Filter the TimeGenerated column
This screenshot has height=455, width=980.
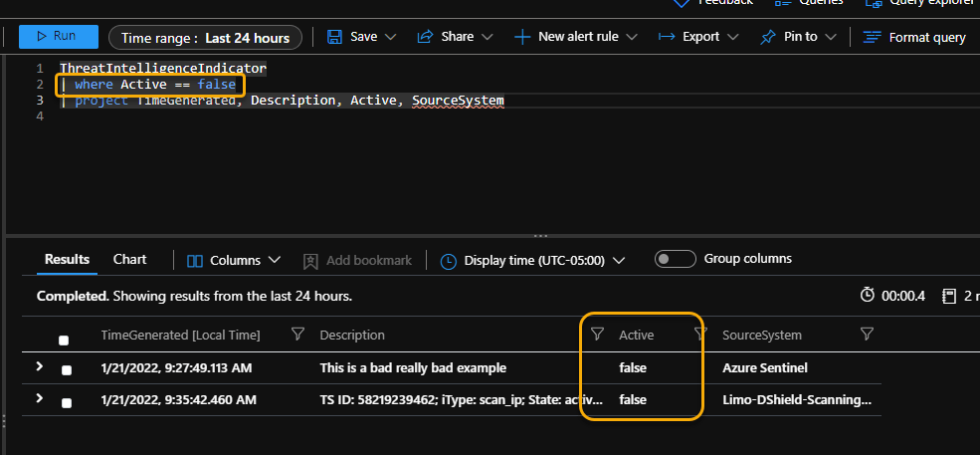pyautogui.click(x=298, y=335)
